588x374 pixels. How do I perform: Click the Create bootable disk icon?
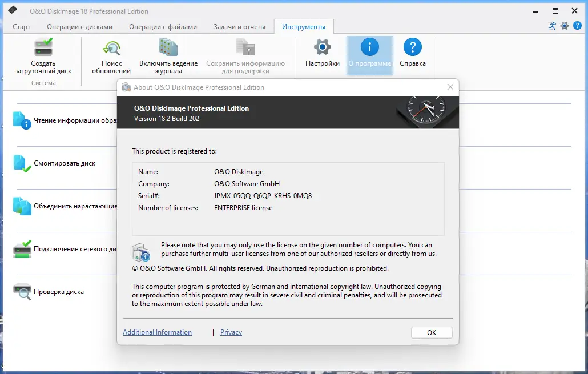[43, 47]
